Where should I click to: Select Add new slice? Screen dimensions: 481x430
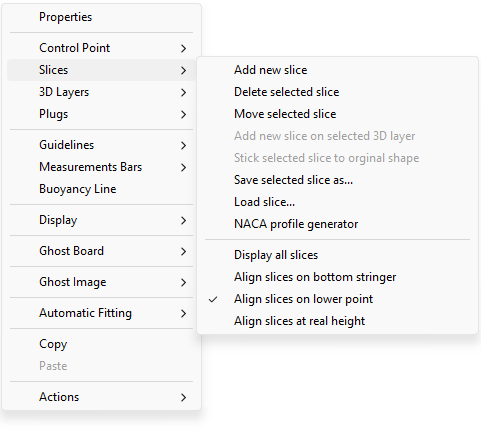point(337,70)
